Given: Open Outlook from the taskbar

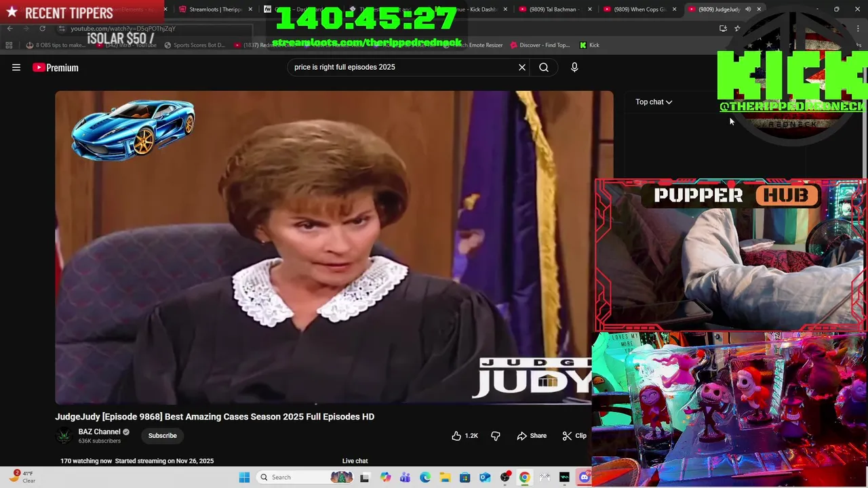Looking at the screenshot, I should tap(485, 477).
